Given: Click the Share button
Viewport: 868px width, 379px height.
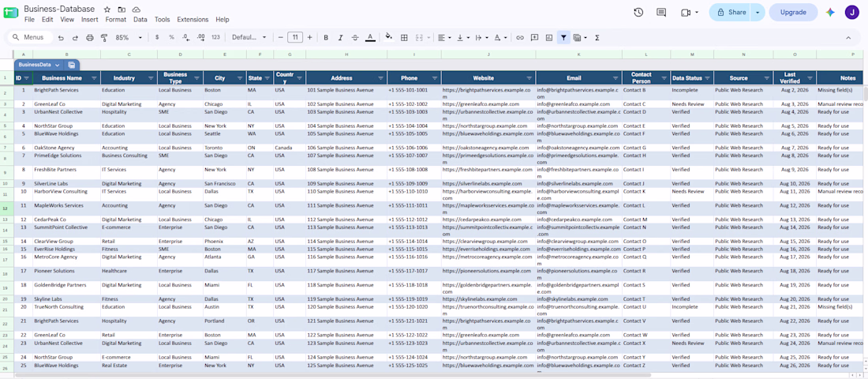Looking at the screenshot, I should pos(731,12).
